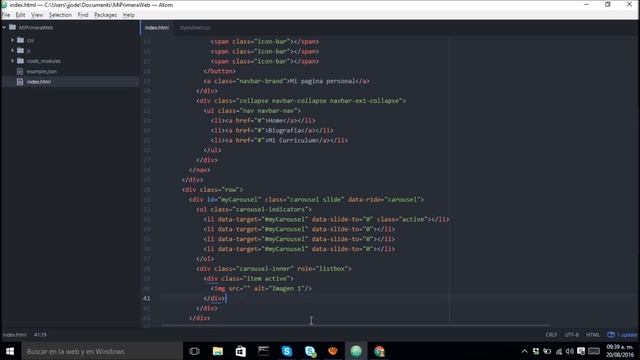Change the HTML grammar selector

593,335
